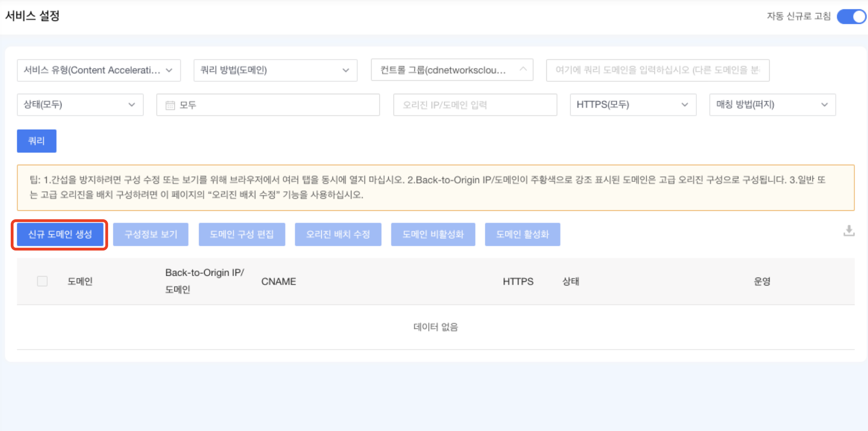Click 도메인 구성 편집 button

tap(242, 234)
